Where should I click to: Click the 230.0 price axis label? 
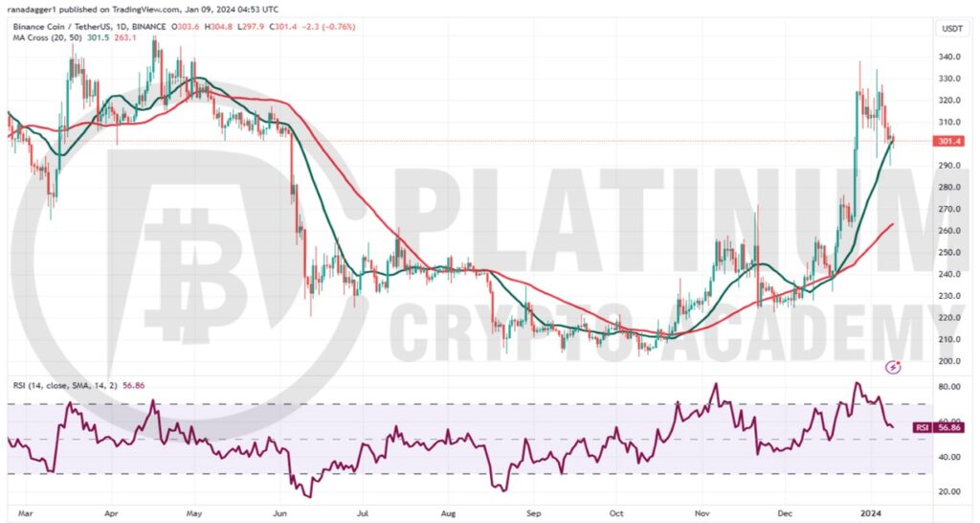coord(948,296)
